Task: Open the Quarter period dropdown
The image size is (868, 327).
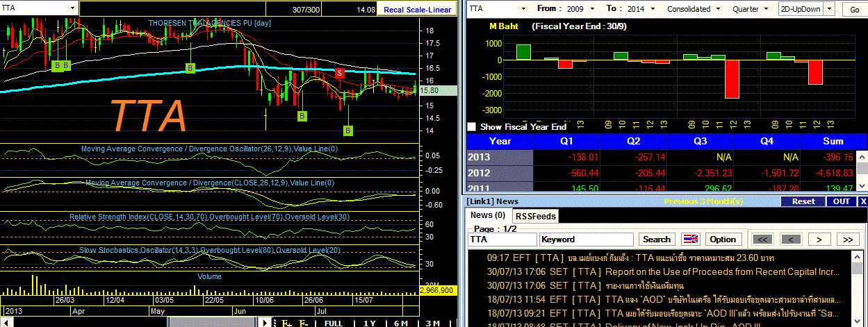Action: click(767, 9)
